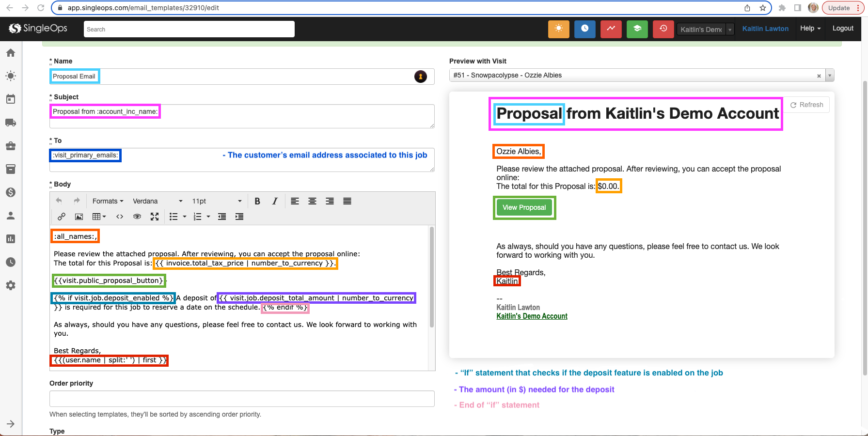
Task: Click the green graduation cap button
Action: tap(637, 29)
